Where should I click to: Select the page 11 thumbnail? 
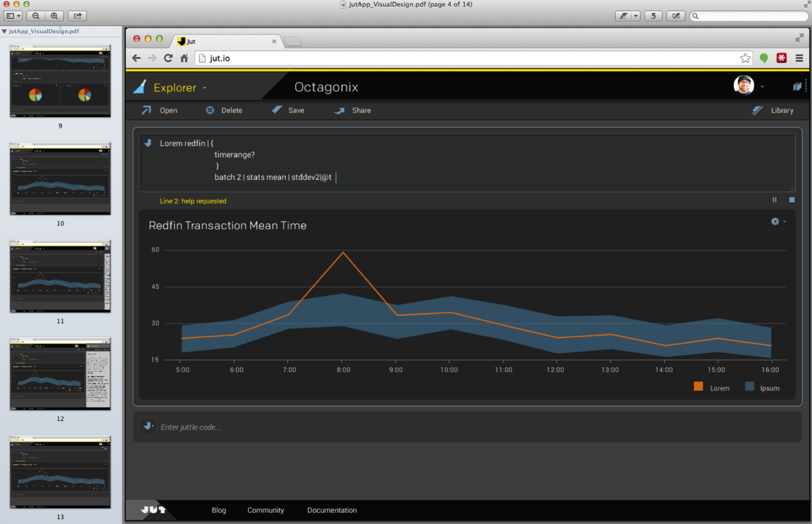point(60,276)
